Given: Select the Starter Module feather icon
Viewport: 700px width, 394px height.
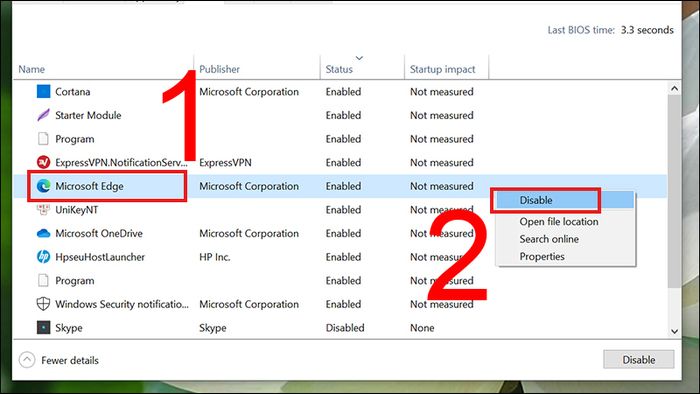Looking at the screenshot, I should [x=43, y=115].
